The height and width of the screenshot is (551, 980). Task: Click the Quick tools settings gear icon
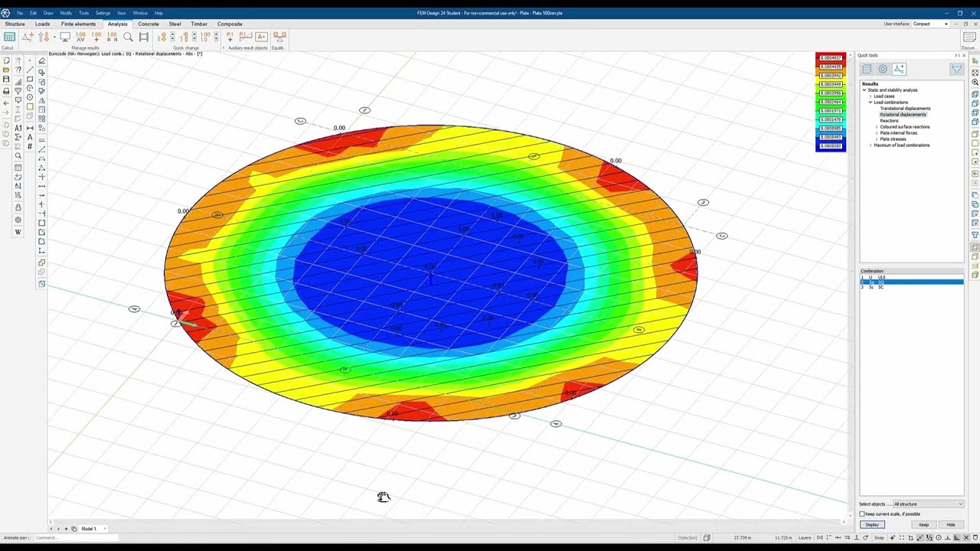point(883,69)
